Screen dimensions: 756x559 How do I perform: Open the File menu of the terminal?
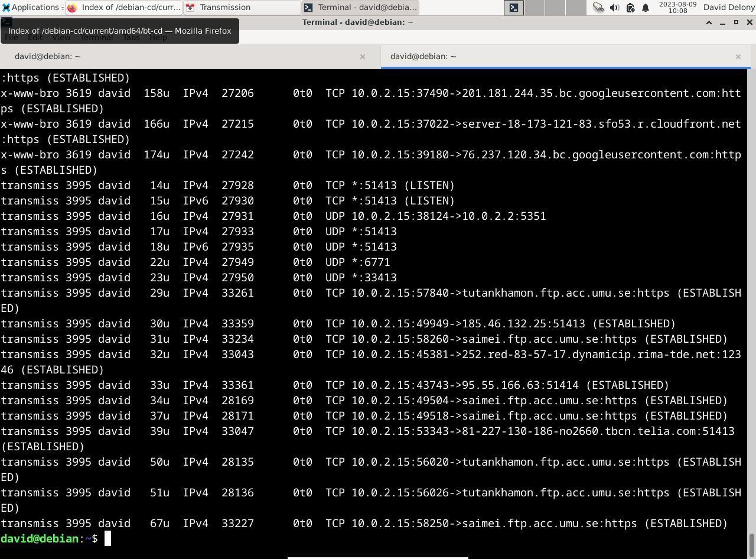pyautogui.click(x=11, y=37)
